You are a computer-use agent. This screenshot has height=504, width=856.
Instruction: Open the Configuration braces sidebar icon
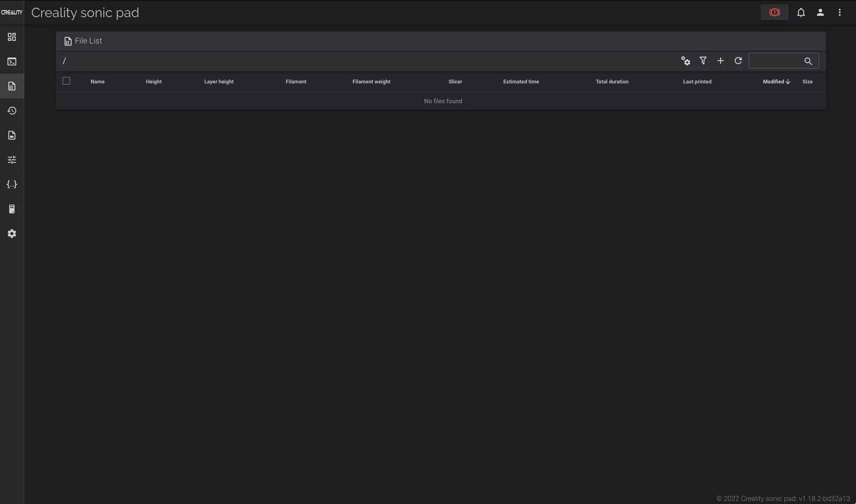click(x=12, y=184)
